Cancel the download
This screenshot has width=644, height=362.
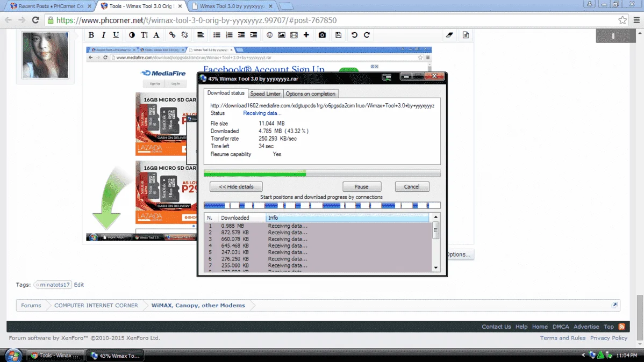(412, 187)
